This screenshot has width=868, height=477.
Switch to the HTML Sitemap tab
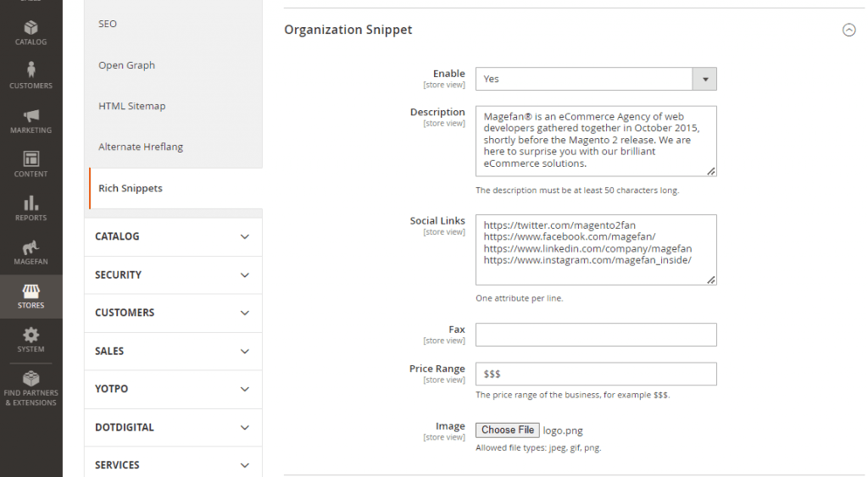tap(132, 106)
